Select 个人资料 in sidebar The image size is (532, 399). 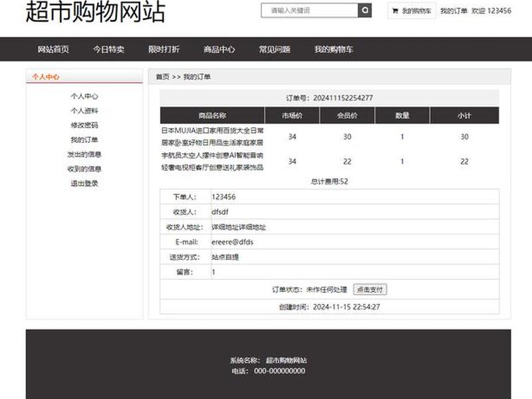coord(84,110)
